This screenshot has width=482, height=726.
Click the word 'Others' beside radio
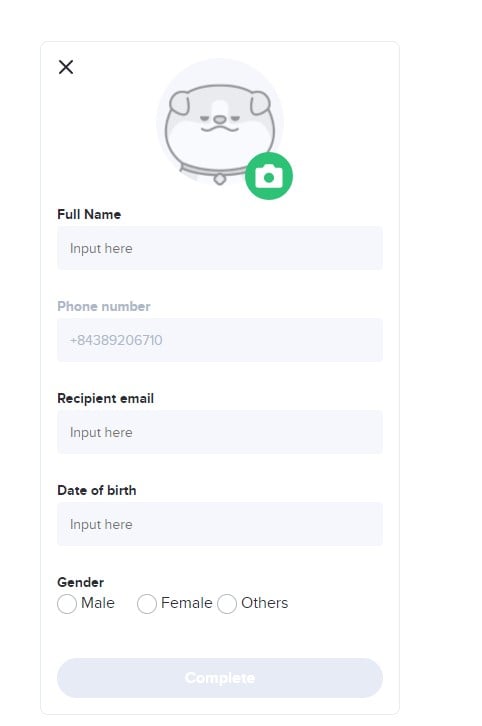point(265,603)
